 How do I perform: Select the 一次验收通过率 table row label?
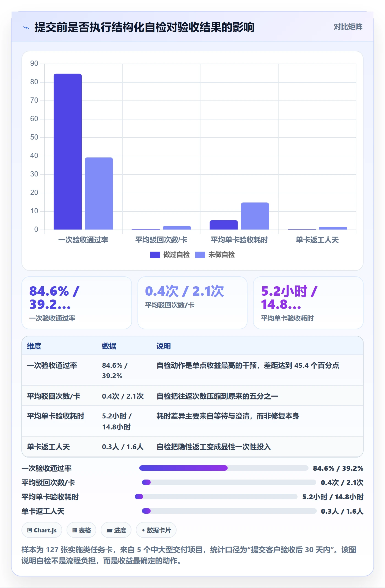pos(52,365)
